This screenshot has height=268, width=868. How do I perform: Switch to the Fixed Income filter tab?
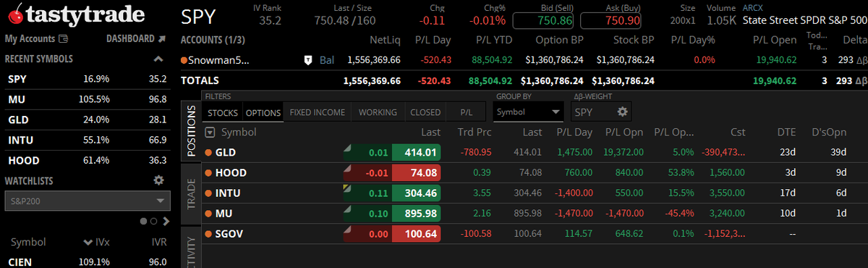(x=318, y=112)
